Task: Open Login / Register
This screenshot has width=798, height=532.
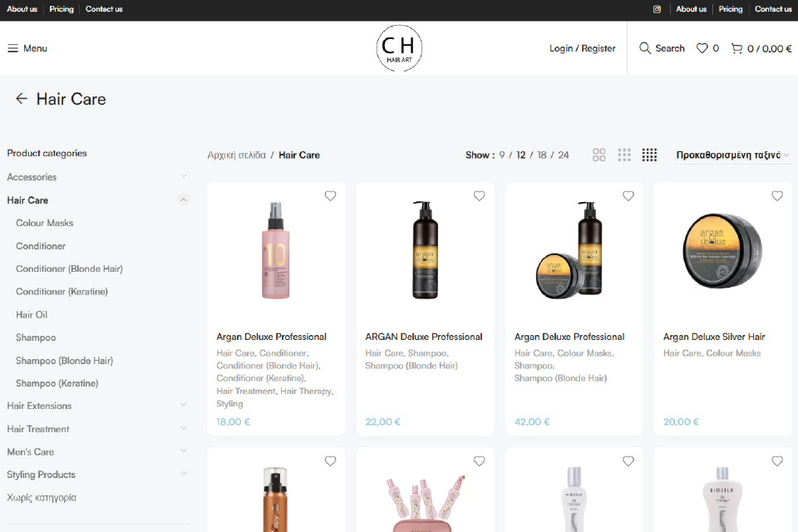Action: tap(582, 48)
